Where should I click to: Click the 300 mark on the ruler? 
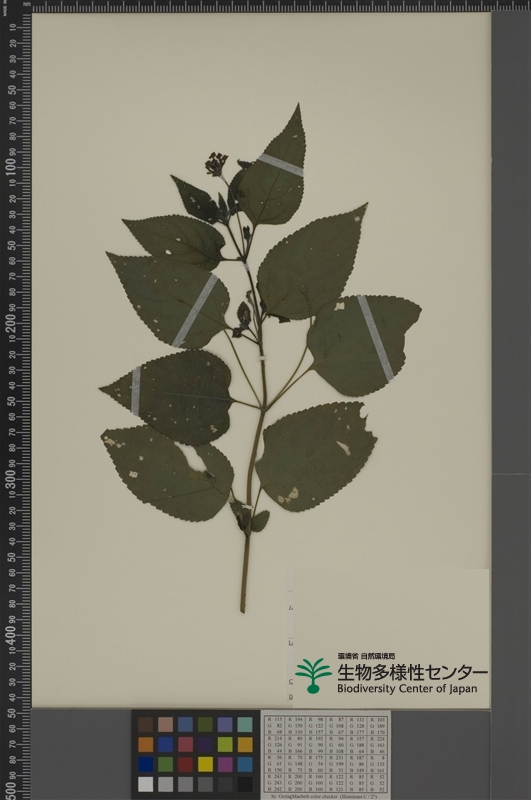click(x=11, y=480)
